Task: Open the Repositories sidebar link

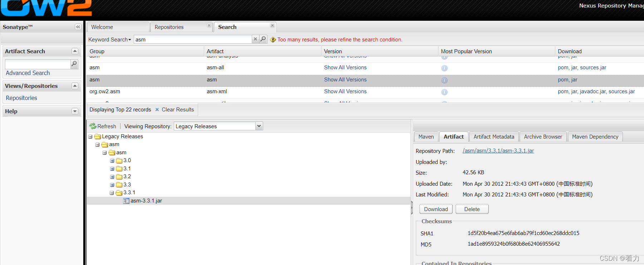Action: coord(21,98)
